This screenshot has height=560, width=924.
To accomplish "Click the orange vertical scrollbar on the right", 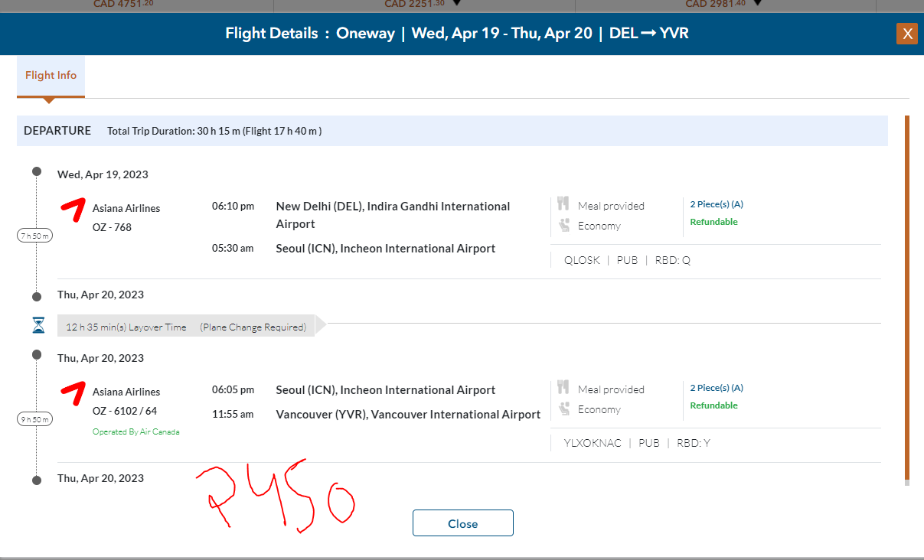I will 906,298.
